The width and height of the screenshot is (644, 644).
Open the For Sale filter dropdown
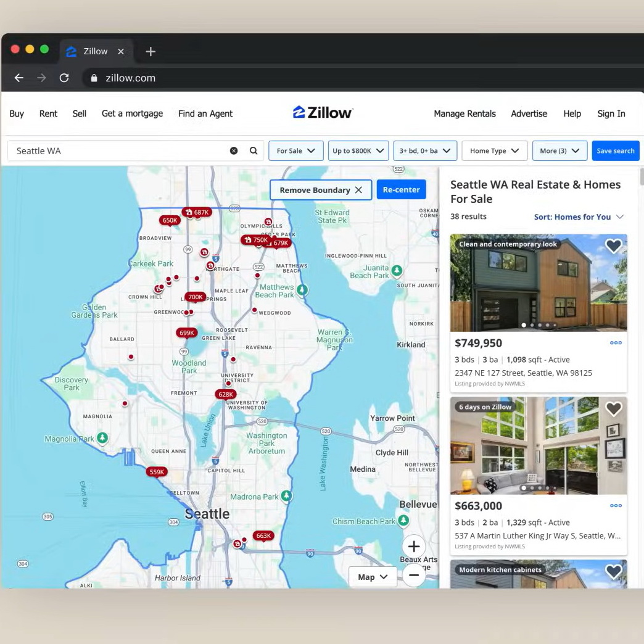296,151
